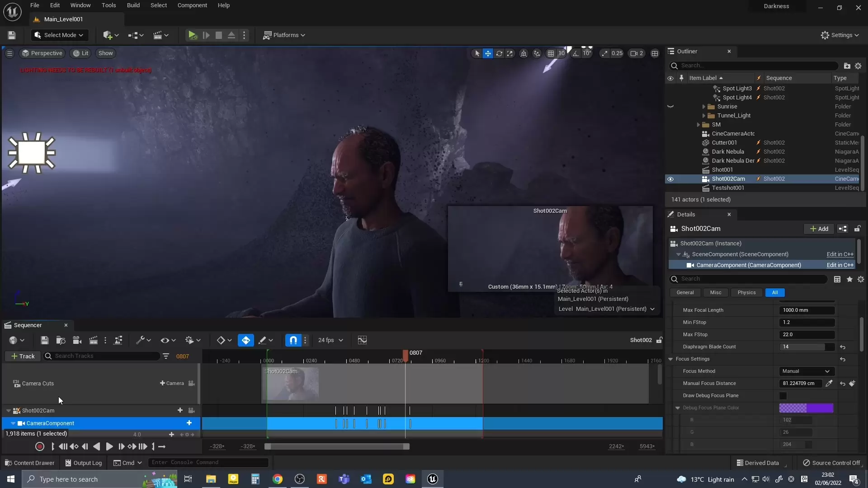Click the sequencer record button
This screenshot has width=868, height=488.
[40, 447]
